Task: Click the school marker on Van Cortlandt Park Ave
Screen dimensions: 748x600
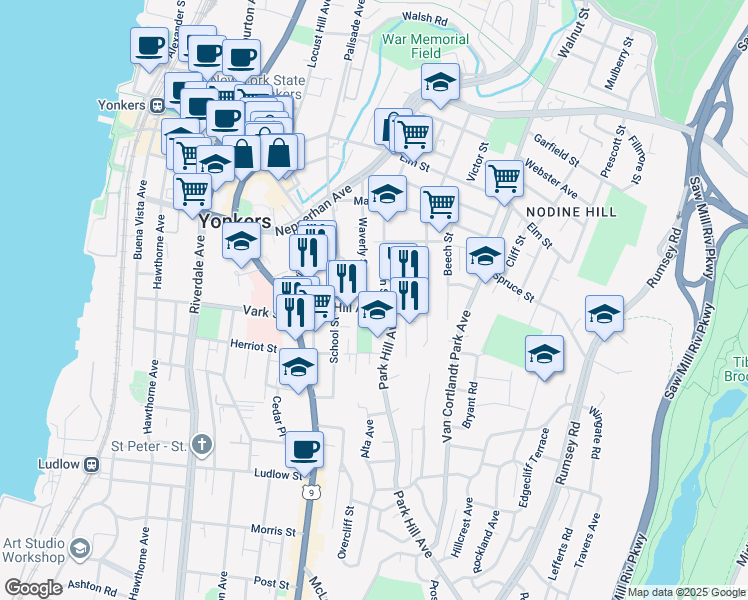Action: point(485,256)
